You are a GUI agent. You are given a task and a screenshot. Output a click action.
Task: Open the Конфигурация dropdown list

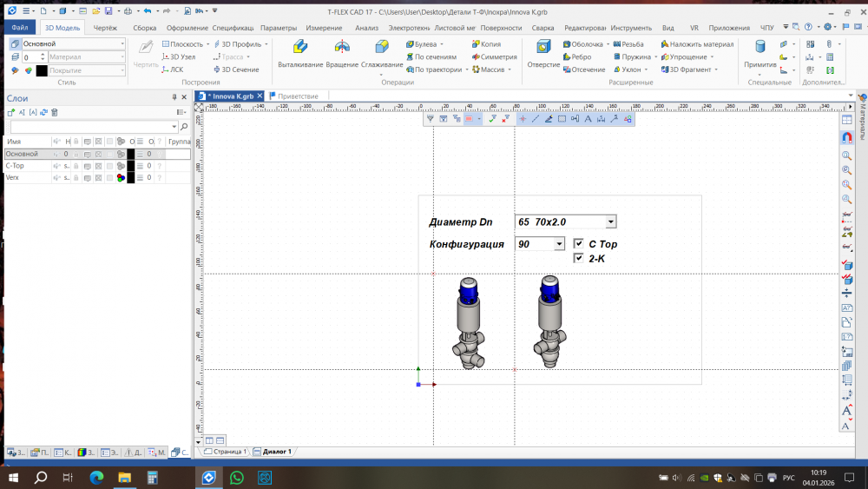[560, 245]
